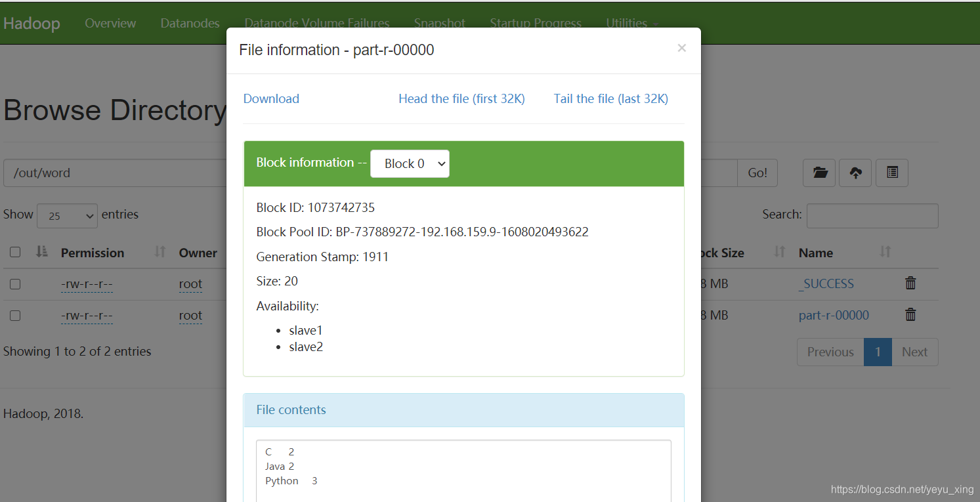The height and width of the screenshot is (502, 980).
Task: Click the Hadoop brand link
Action: (32, 23)
